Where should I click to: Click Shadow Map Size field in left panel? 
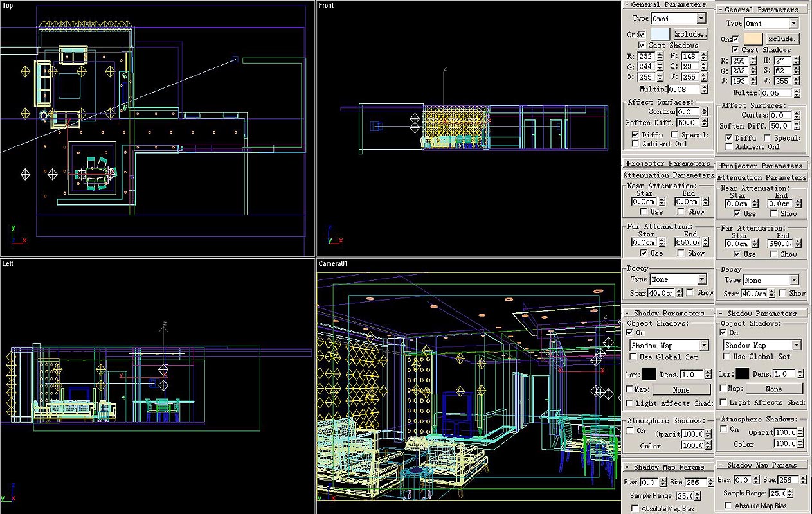694,482
